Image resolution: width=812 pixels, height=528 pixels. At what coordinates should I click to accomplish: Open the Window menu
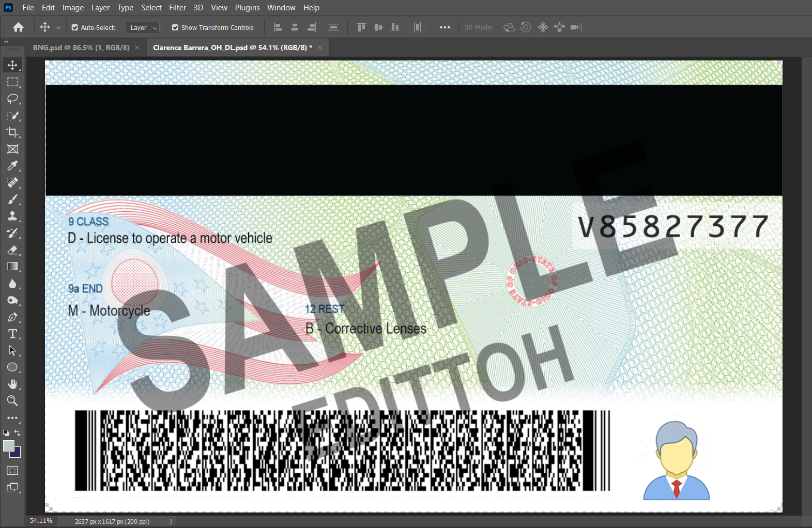281,8
